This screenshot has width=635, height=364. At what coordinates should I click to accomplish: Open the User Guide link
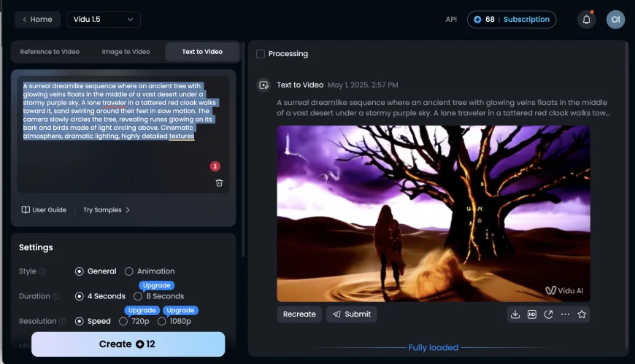pos(44,210)
